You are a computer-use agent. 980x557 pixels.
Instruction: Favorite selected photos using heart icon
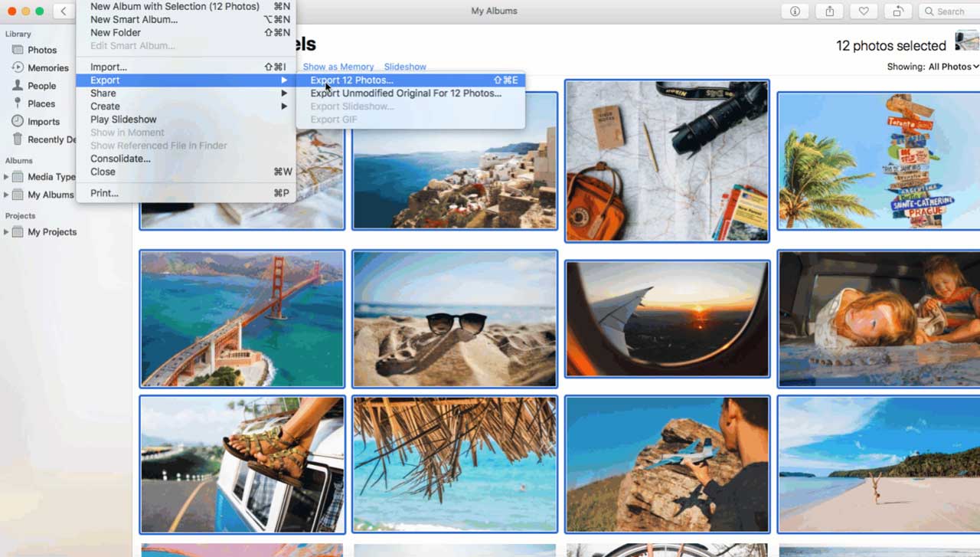coord(864,11)
